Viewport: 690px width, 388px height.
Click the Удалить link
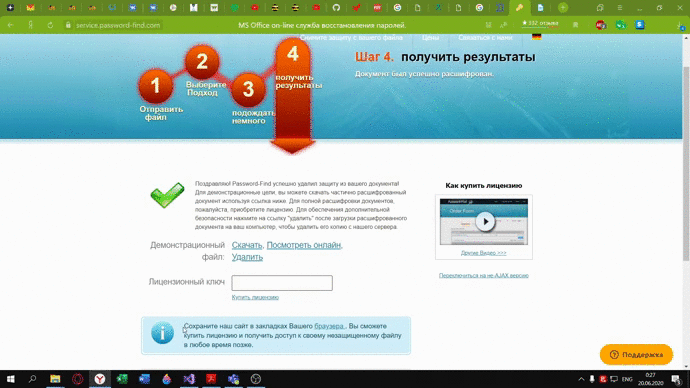coord(247,257)
